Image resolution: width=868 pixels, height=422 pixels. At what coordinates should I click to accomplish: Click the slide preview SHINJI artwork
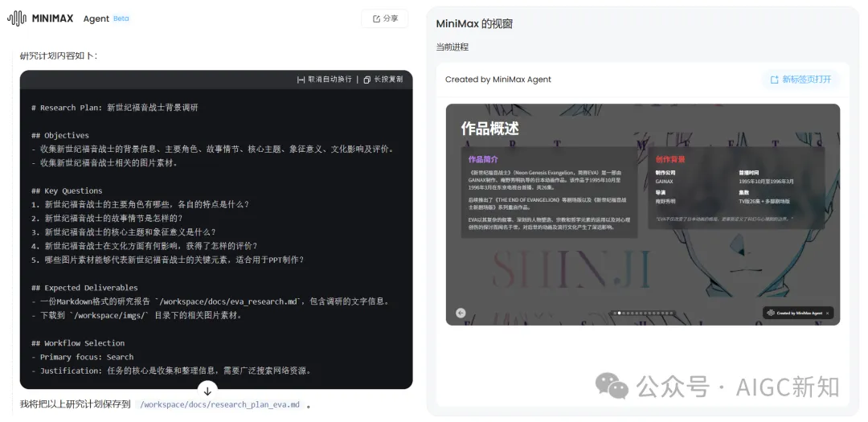pos(571,270)
